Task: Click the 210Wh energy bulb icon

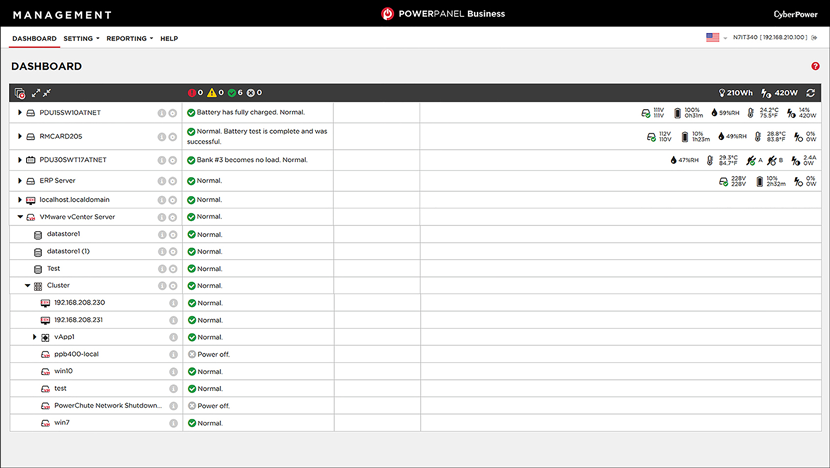Action: click(721, 93)
